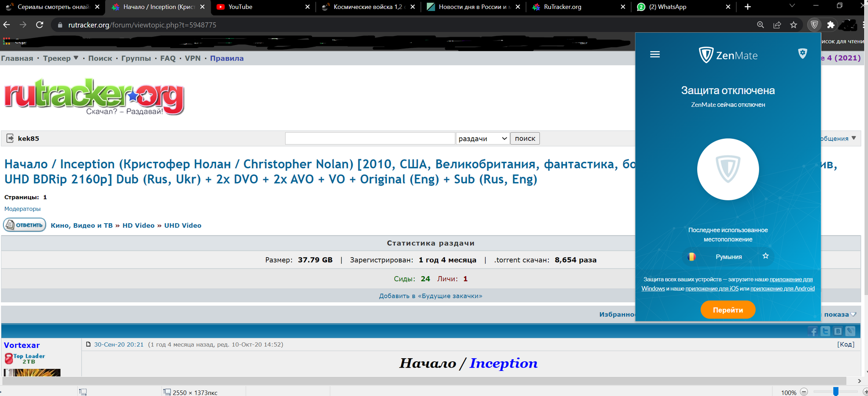Focus the tracker search input field
This screenshot has width=868, height=396.
coord(370,138)
